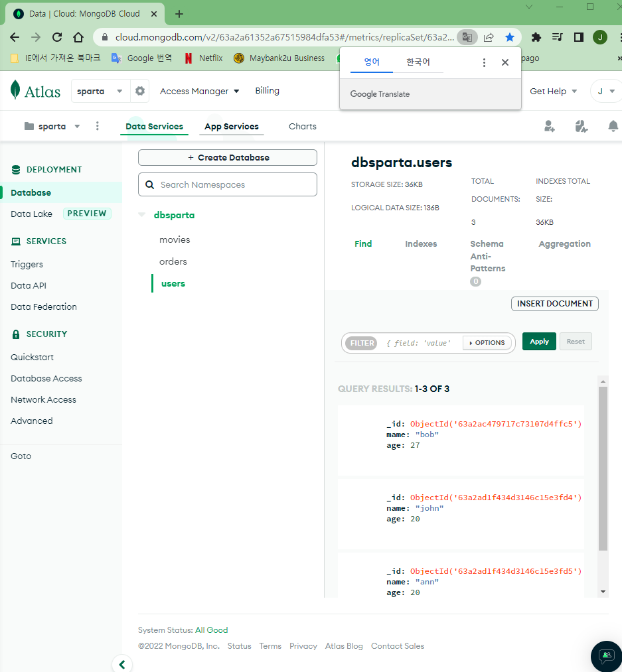Viewport: 622px width, 672px height.
Task: Focus the Search Namespaces field
Action: point(227,184)
